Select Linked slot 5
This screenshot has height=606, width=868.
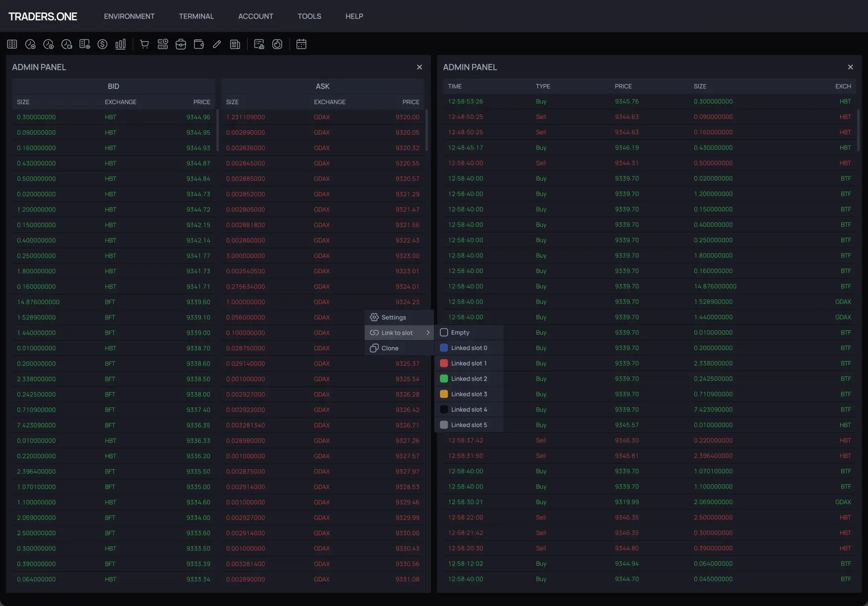click(469, 425)
